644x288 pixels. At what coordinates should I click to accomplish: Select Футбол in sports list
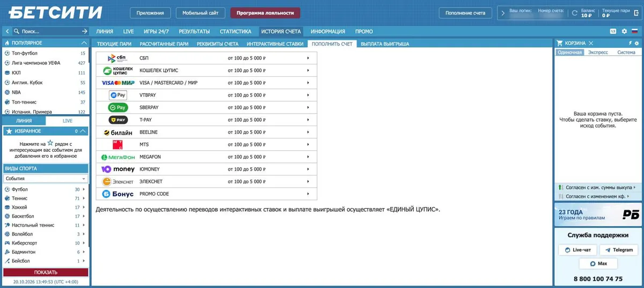click(x=20, y=189)
